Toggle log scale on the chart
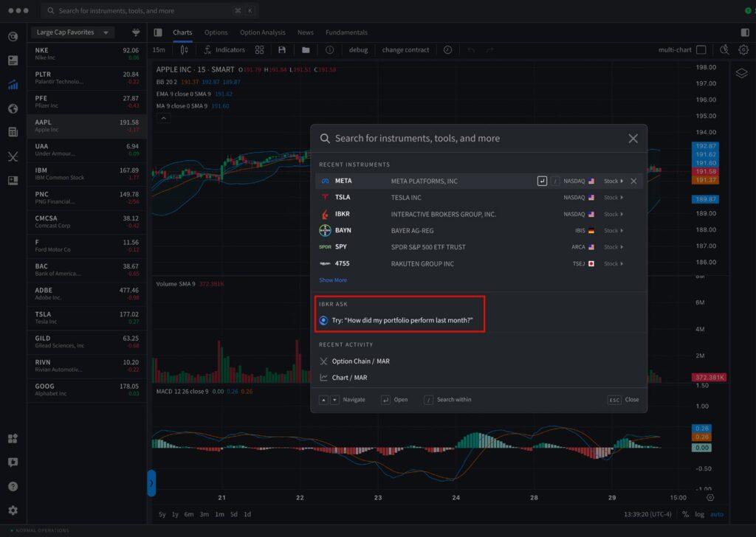Viewport: 756px width, 537px height. point(698,514)
